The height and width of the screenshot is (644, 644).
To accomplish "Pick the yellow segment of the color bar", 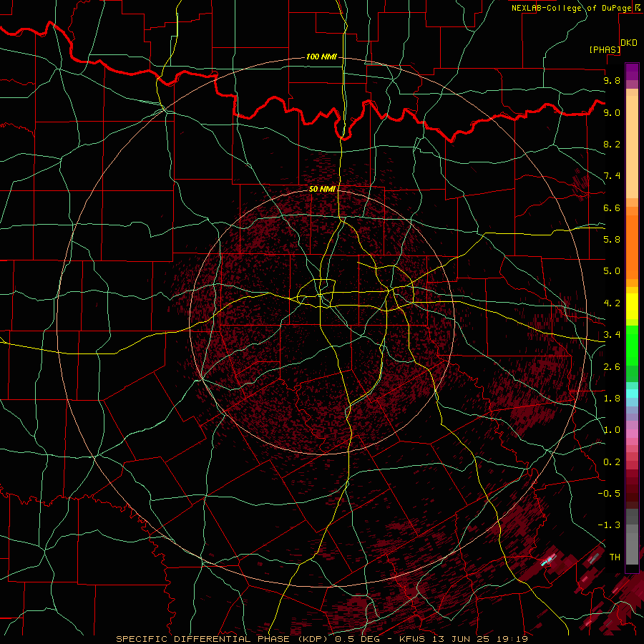I will click(x=632, y=306).
